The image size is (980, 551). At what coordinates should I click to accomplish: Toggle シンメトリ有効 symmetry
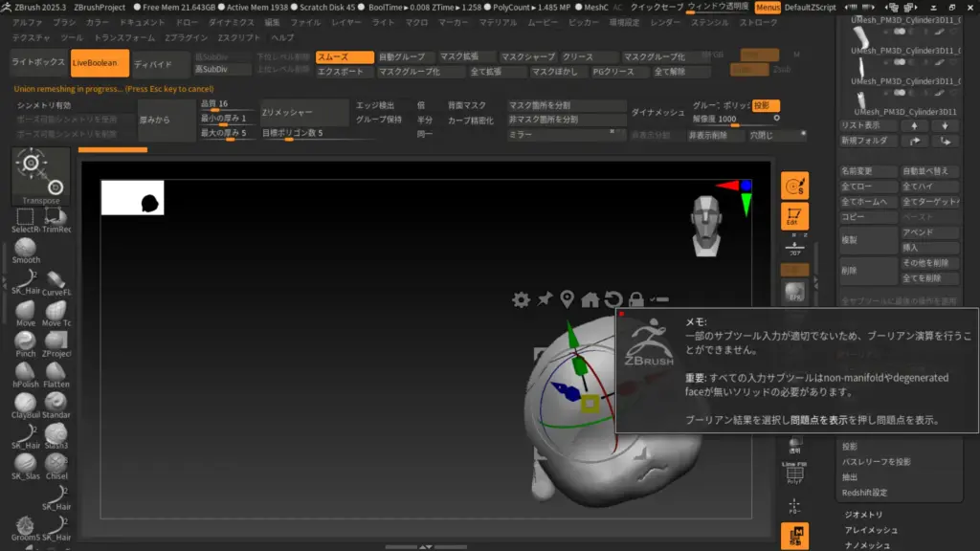(x=44, y=105)
